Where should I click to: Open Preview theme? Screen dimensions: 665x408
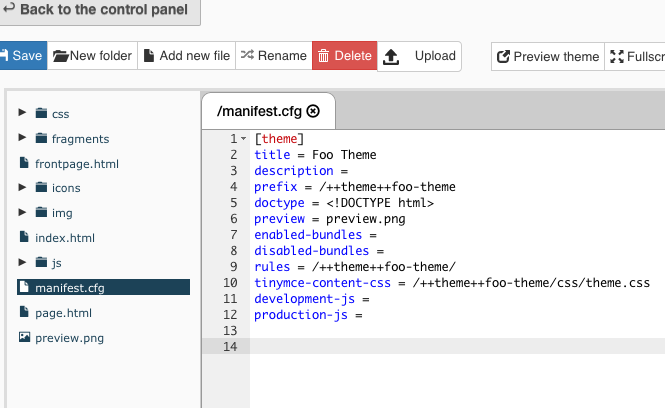tap(548, 56)
